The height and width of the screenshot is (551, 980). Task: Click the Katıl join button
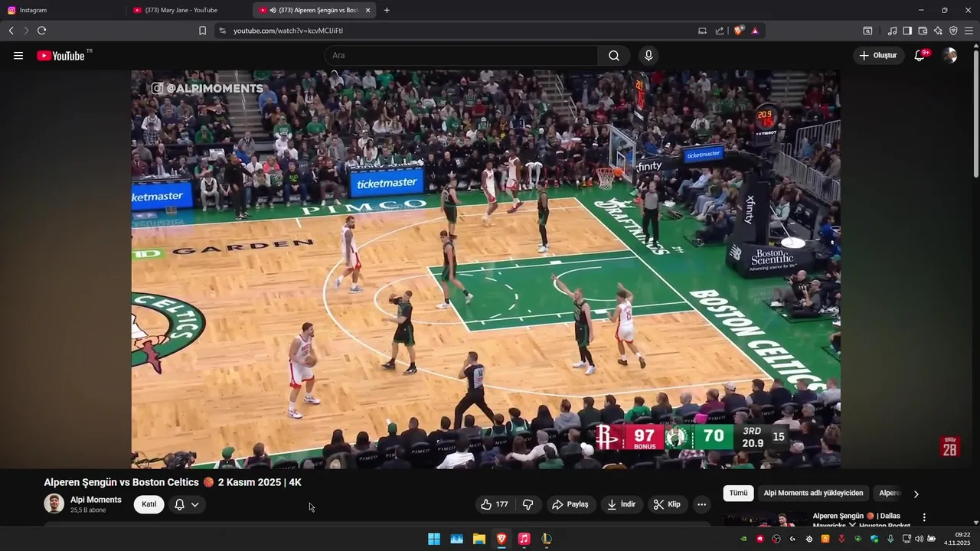pyautogui.click(x=149, y=504)
